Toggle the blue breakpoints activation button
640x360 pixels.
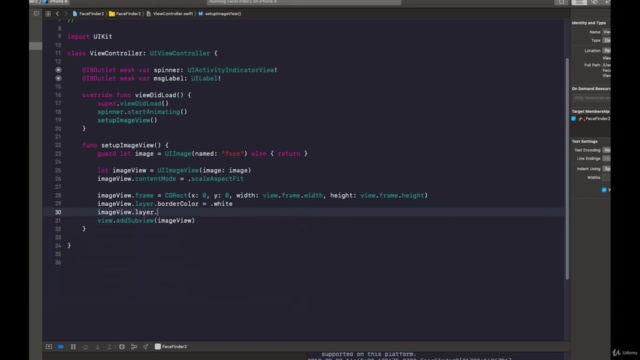tap(61, 347)
